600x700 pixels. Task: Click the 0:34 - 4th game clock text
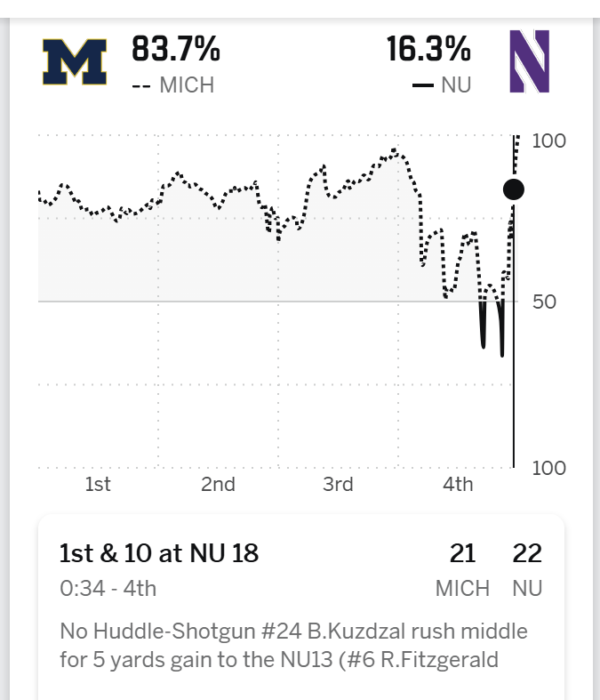(x=108, y=588)
